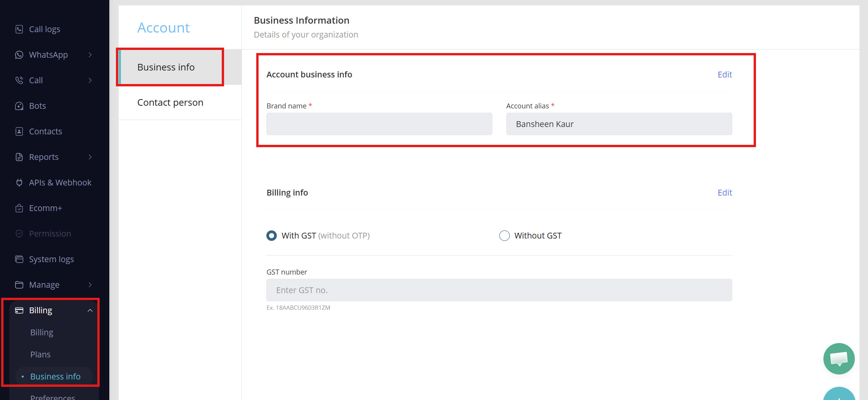Expand the Manage menu chevron
The image size is (868, 400).
tap(90, 285)
